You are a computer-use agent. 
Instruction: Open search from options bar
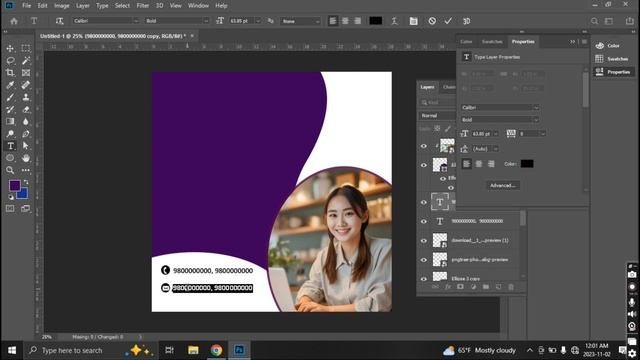[595, 21]
